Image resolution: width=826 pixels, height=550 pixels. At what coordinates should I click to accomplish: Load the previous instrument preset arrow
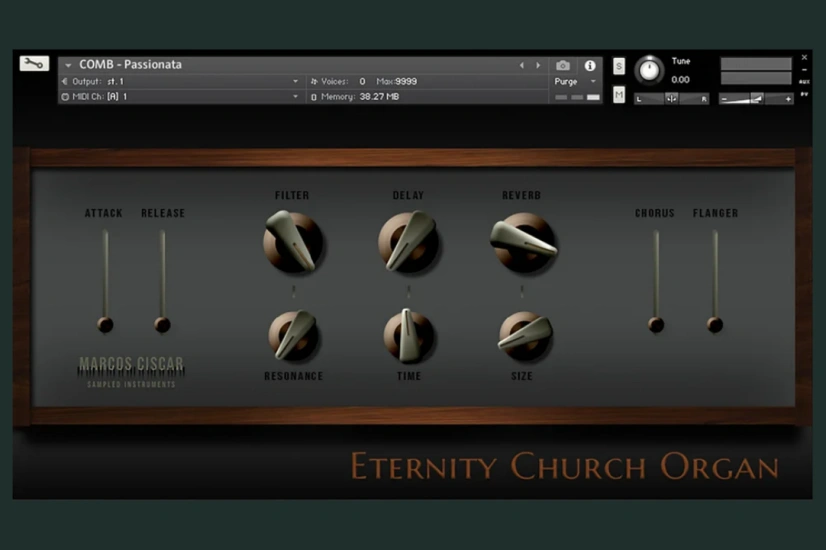click(522, 65)
